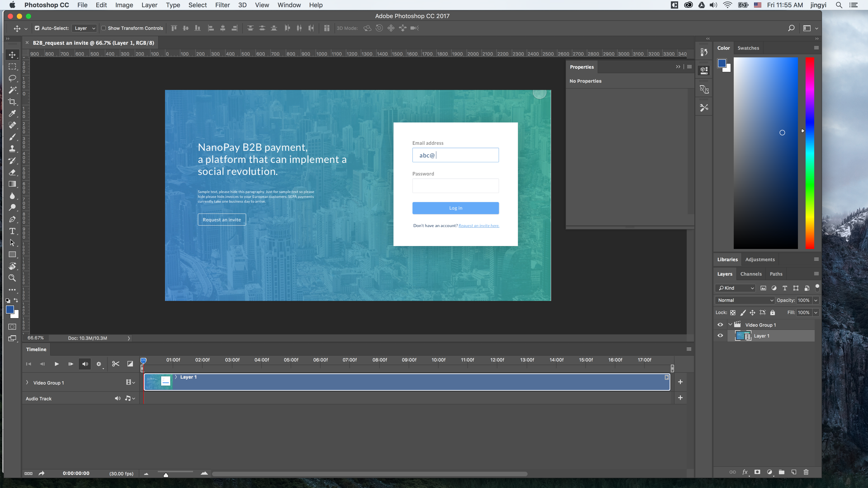The image size is (868, 488).
Task: Open Auto-Select Layer dropdown
Action: 85,28
